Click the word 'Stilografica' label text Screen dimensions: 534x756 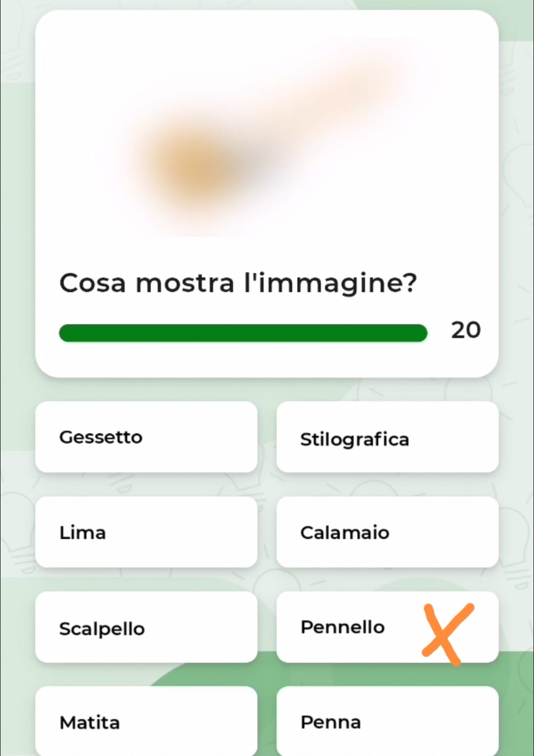[x=355, y=439]
